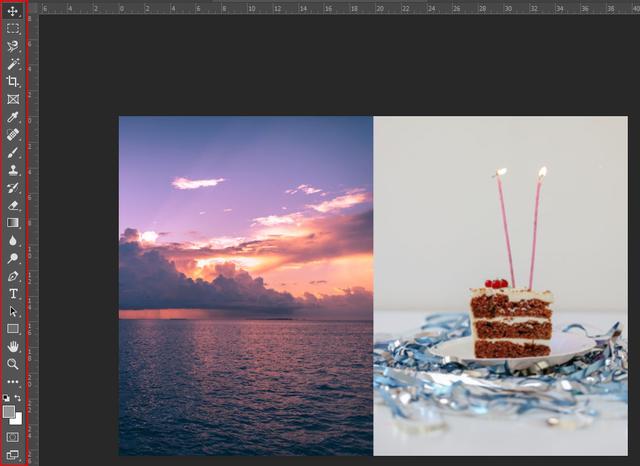Select the Eyedropper tool
Viewport: 640px width, 466px height.
[13, 117]
